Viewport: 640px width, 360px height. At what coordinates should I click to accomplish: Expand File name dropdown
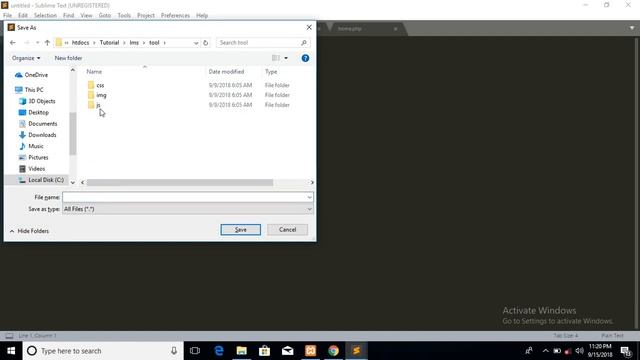[309, 197]
